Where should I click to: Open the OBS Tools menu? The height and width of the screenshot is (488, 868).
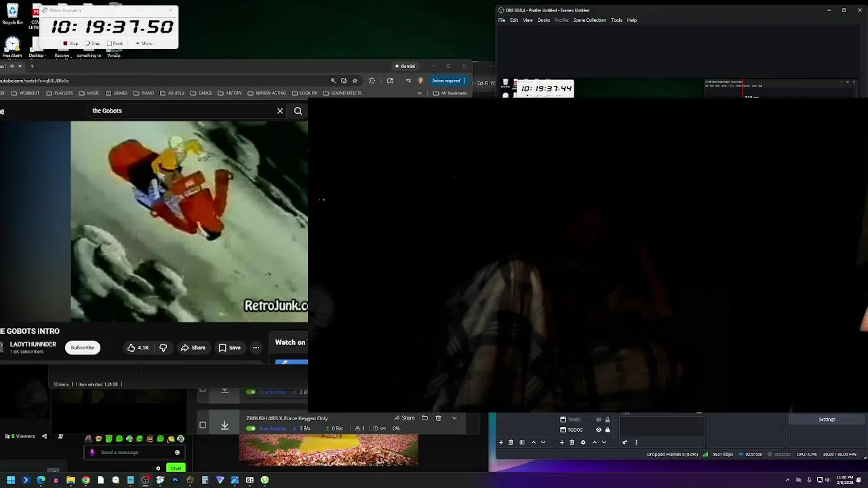click(x=616, y=20)
